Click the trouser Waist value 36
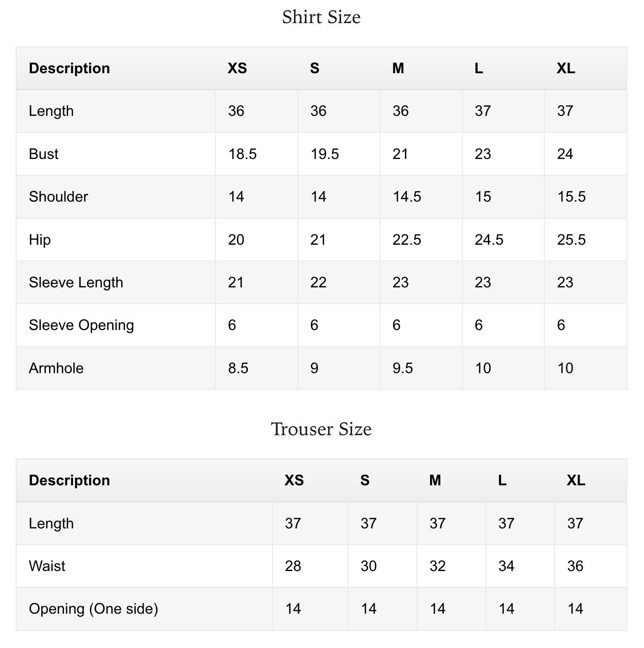 click(575, 566)
